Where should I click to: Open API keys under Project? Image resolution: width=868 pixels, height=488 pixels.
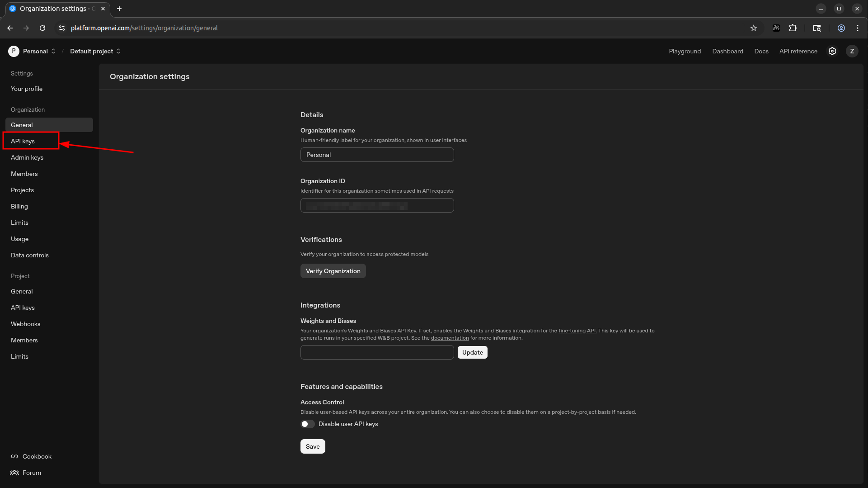pyautogui.click(x=49, y=308)
